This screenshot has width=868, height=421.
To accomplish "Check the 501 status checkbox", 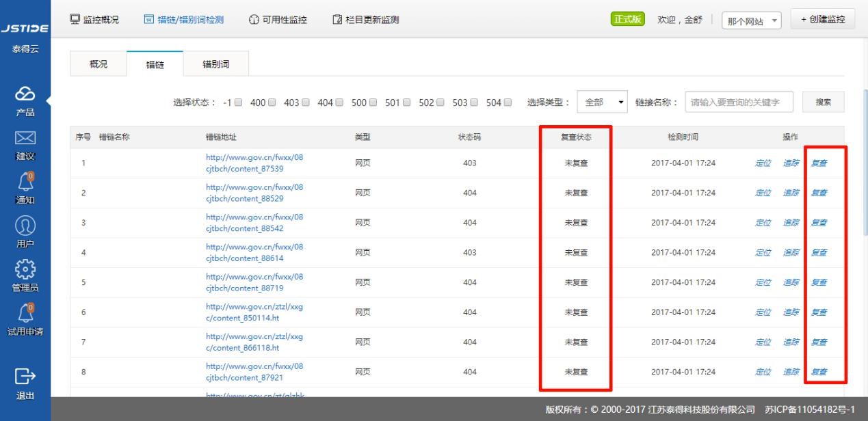I will [407, 103].
